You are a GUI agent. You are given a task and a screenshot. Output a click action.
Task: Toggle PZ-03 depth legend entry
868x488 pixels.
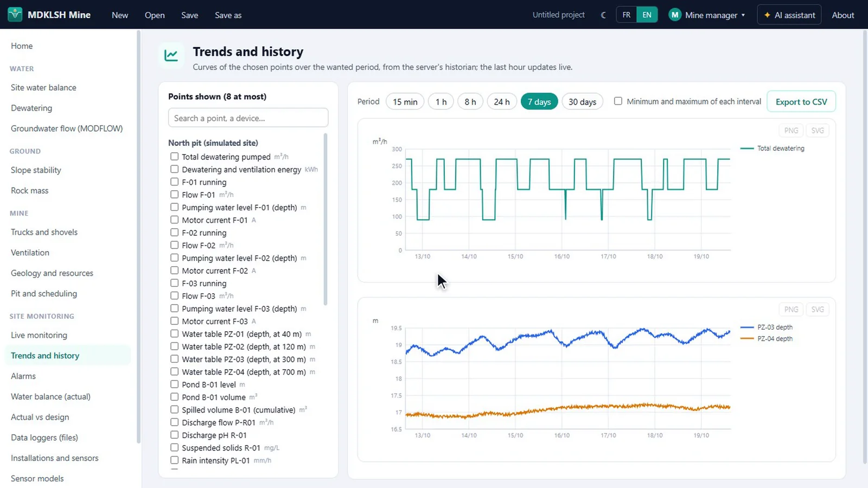767,327
